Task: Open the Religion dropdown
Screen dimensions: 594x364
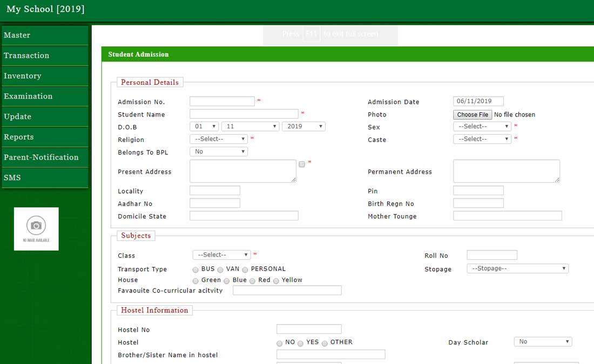Action: (x=218, y=139)
